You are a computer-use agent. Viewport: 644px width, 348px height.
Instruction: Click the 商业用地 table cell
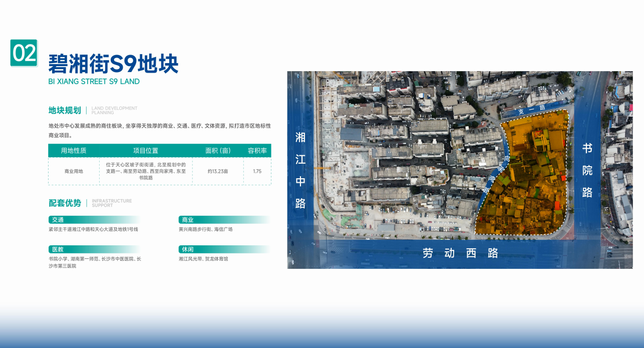pos(74,171)
